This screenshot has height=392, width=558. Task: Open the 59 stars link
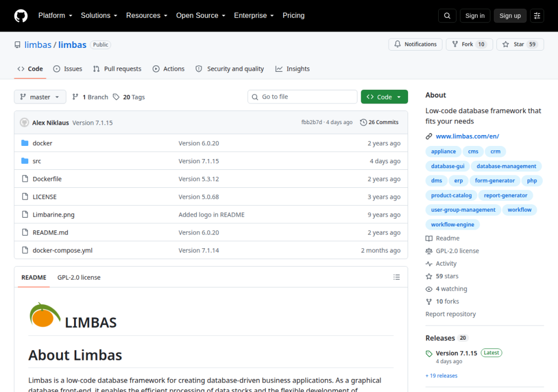tap(442, 276)
